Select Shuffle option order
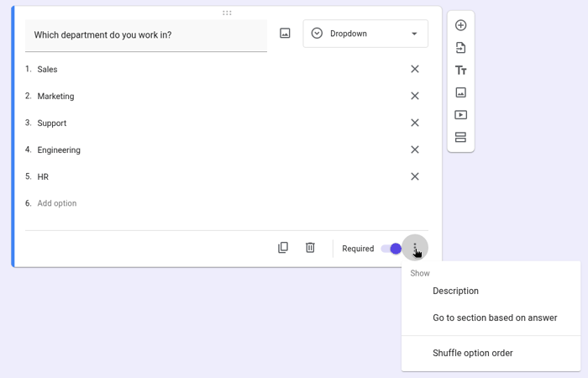The image size is (588, 378). tap(491, 354)
